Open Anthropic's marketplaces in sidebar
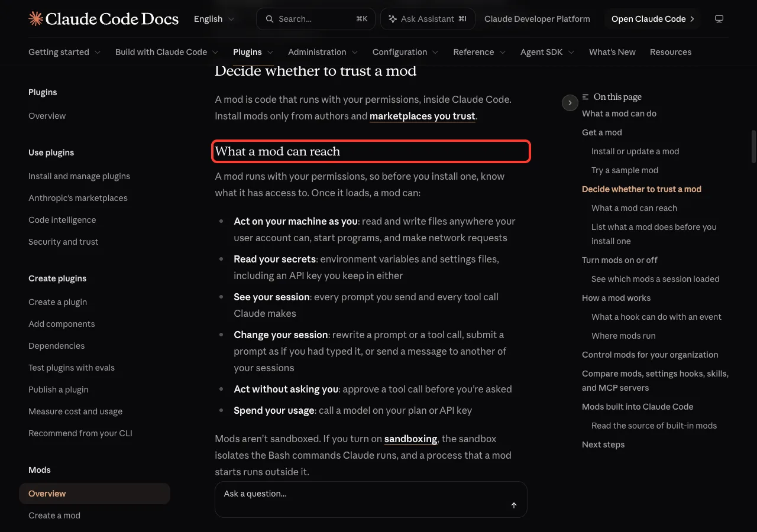757x532 pixels. point(78,198)
